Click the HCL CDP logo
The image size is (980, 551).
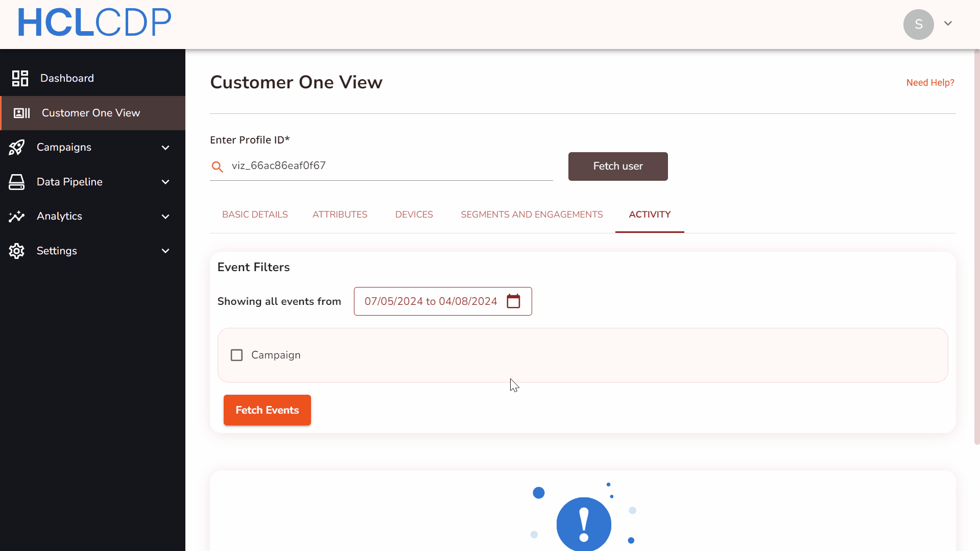(94, 23)
